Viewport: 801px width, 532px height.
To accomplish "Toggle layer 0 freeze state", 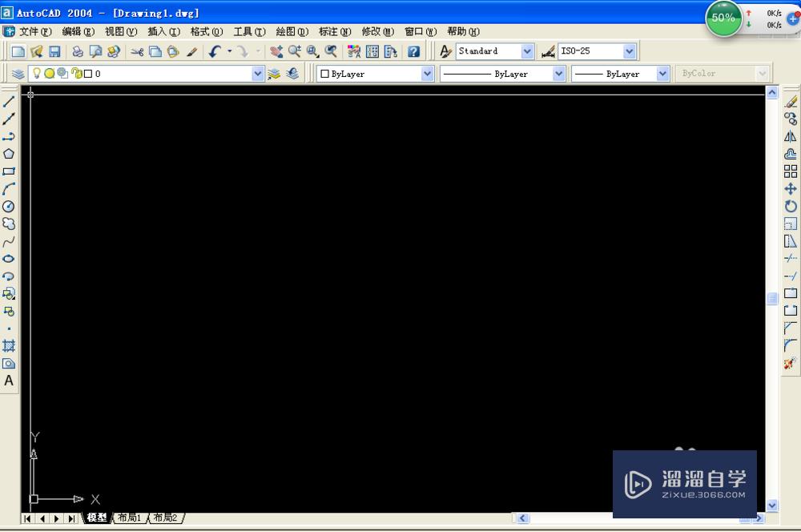I will [48, 73].
